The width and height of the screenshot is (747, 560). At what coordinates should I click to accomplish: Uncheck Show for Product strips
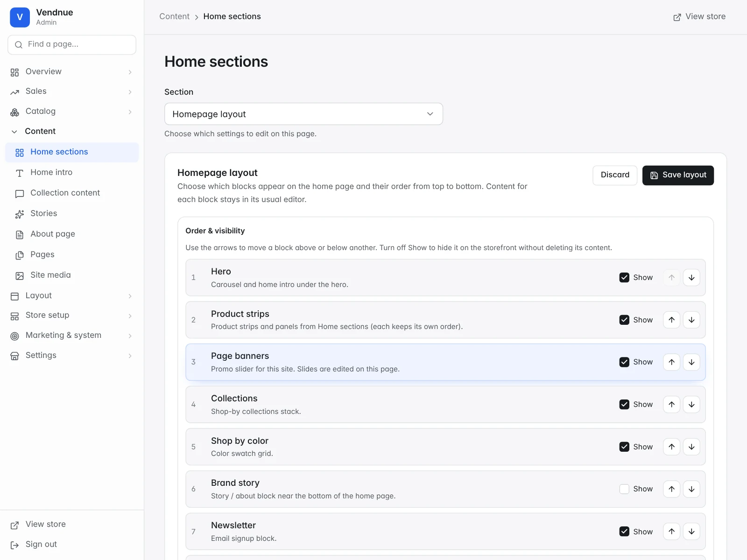[x=624, y=320]
